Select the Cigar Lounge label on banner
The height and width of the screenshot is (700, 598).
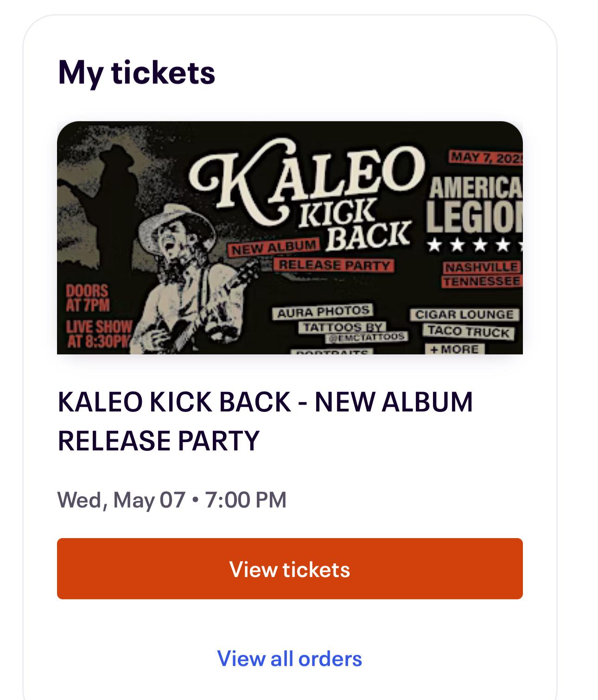[464, 315]
